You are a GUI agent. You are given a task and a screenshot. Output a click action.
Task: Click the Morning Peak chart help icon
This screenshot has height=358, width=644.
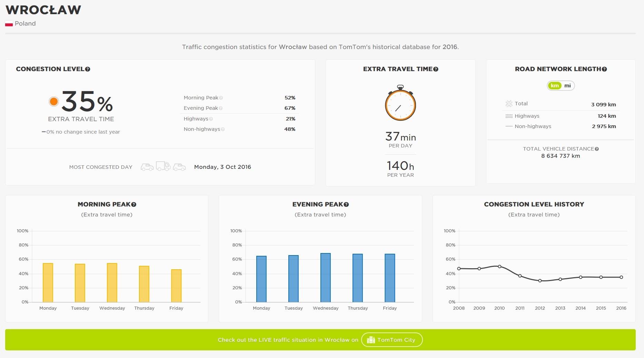click(x=134, y=205)
